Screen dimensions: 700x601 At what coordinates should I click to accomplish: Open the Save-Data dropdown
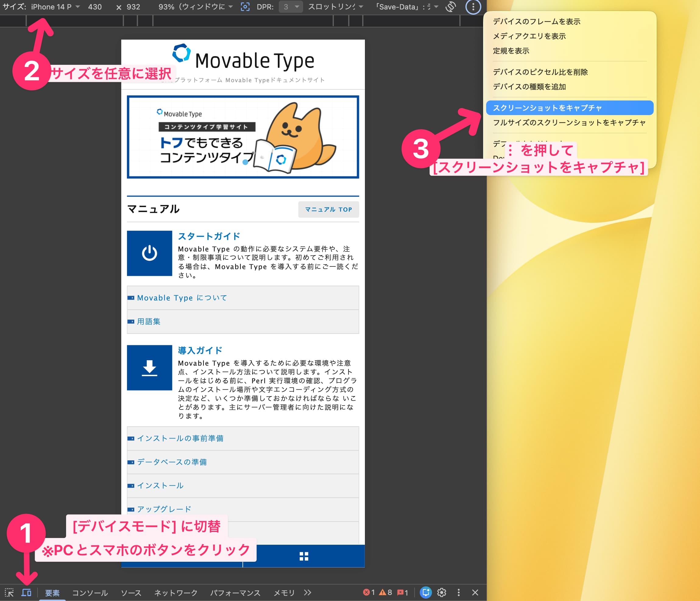(x=407, y=7)
